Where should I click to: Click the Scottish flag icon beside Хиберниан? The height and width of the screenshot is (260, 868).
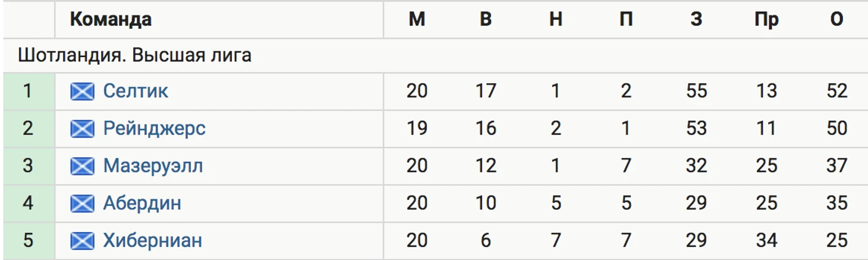(x=82, y=241)
